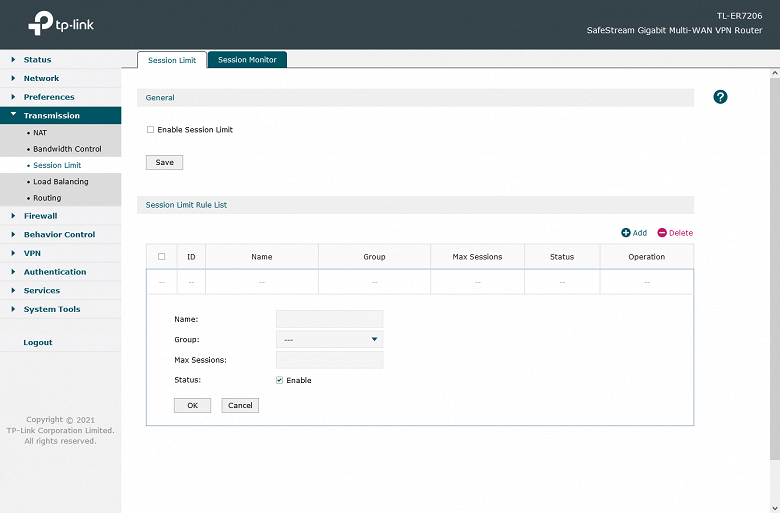
Task: Switch to the Session Monitor tab
Action: click(x=247, y=60)
